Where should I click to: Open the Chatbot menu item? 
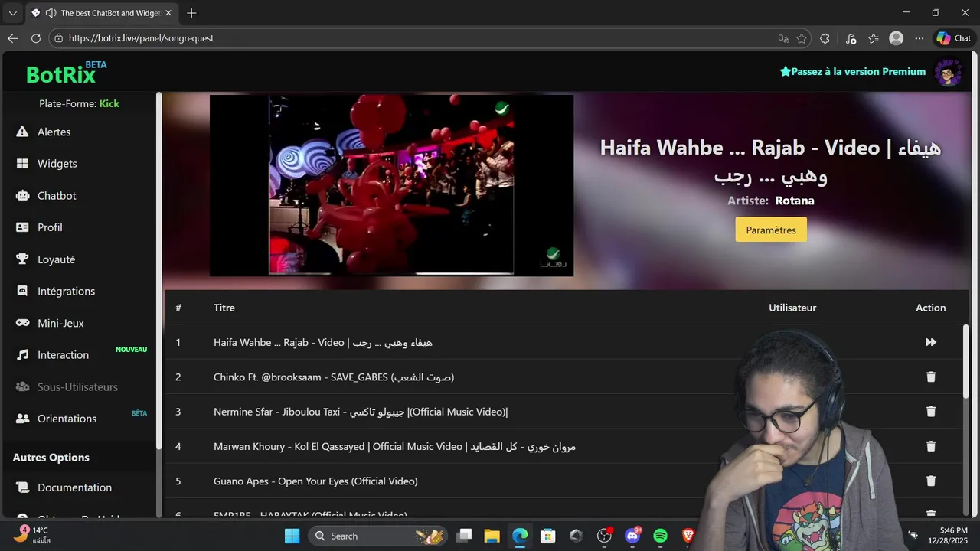57,195
